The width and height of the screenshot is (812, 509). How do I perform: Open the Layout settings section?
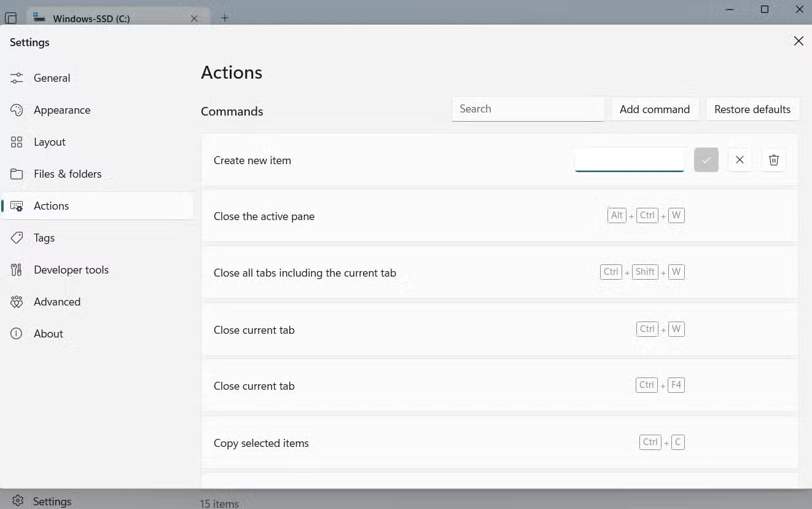49,142
